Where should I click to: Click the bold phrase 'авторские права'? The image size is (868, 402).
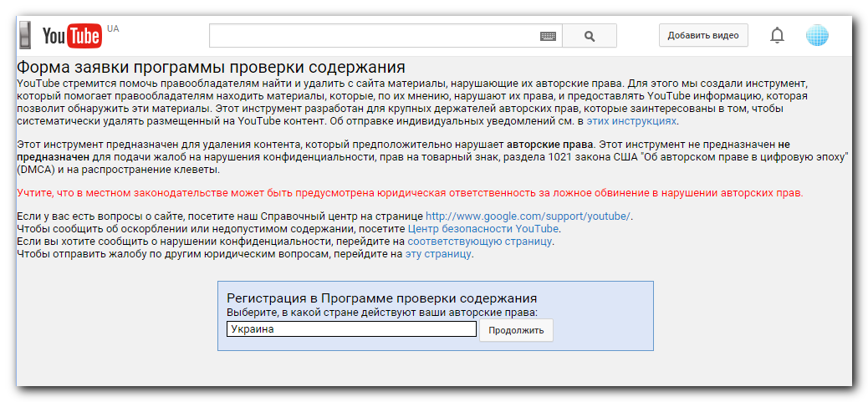(x=549, y=145)
